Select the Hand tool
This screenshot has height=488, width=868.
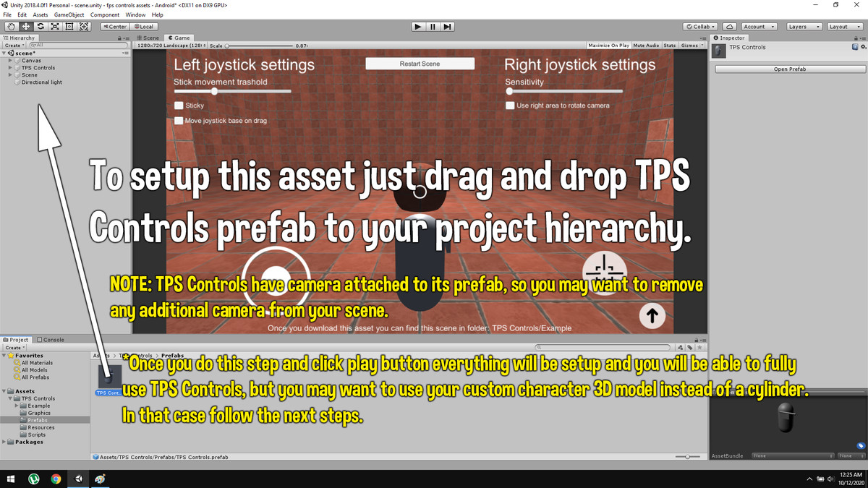12,27
